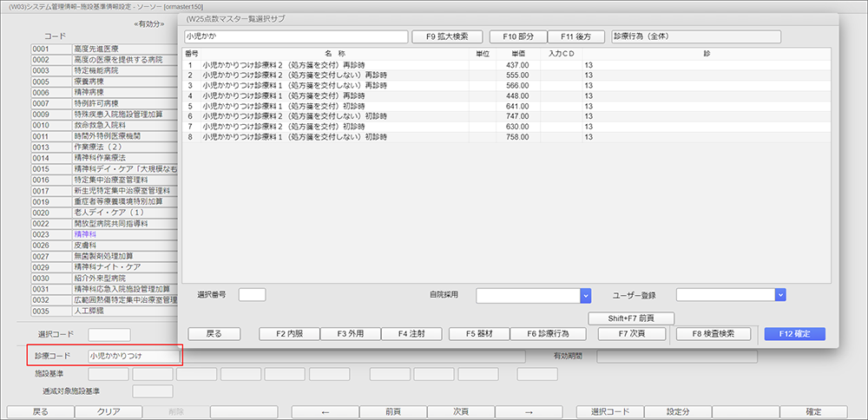The height and width of the screenshot is (420, 868).
Task: Click the F2 内服 button
Action: point(290,334)
